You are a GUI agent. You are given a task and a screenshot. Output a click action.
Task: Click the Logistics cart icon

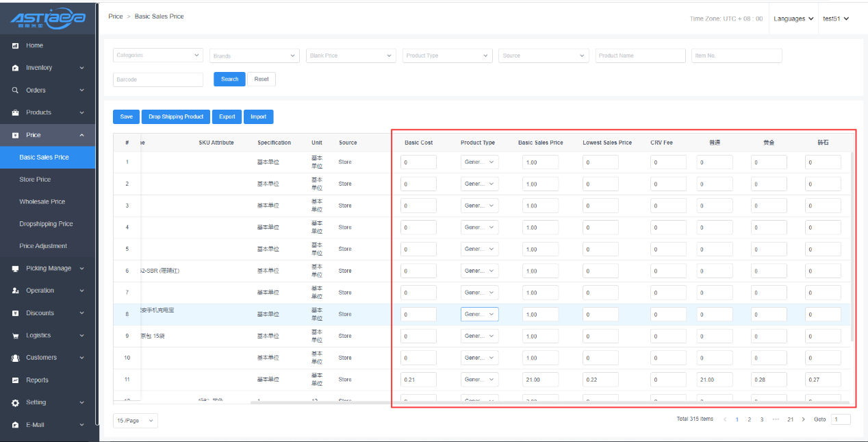(15, 336)
